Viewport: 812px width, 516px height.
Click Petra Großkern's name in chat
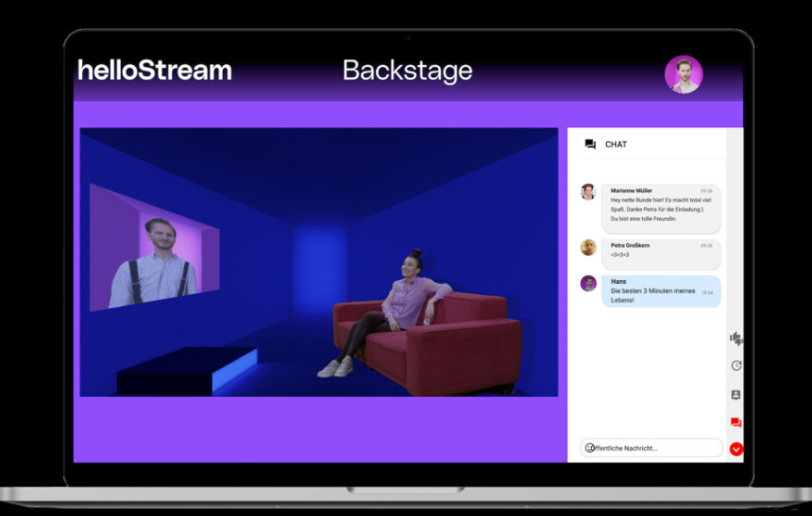[x=630, y=245]
